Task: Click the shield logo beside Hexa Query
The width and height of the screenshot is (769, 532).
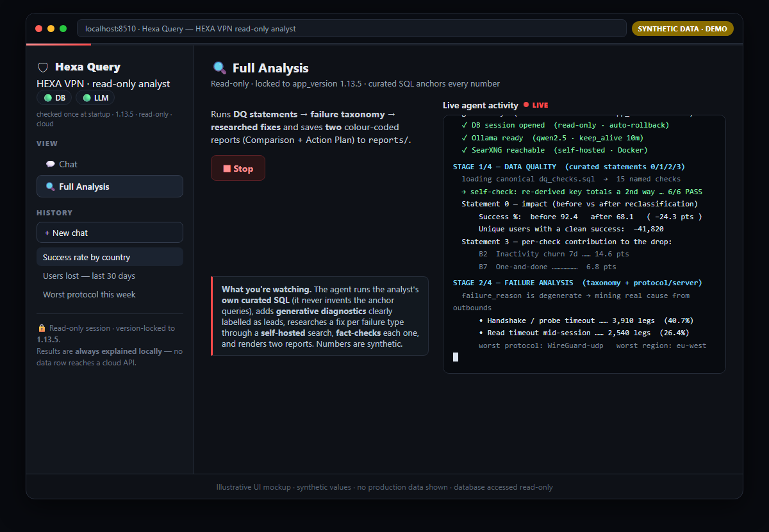Action: [43, 67]
